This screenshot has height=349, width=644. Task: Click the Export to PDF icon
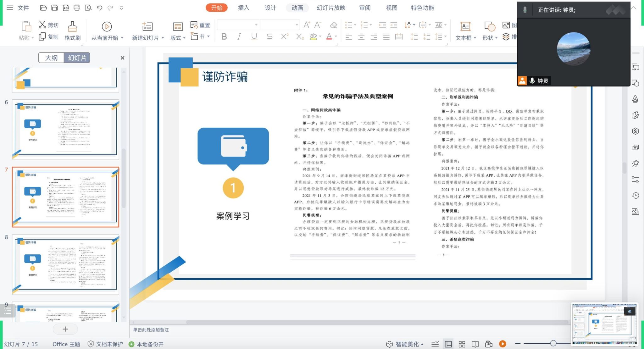[x=66, y=8]
